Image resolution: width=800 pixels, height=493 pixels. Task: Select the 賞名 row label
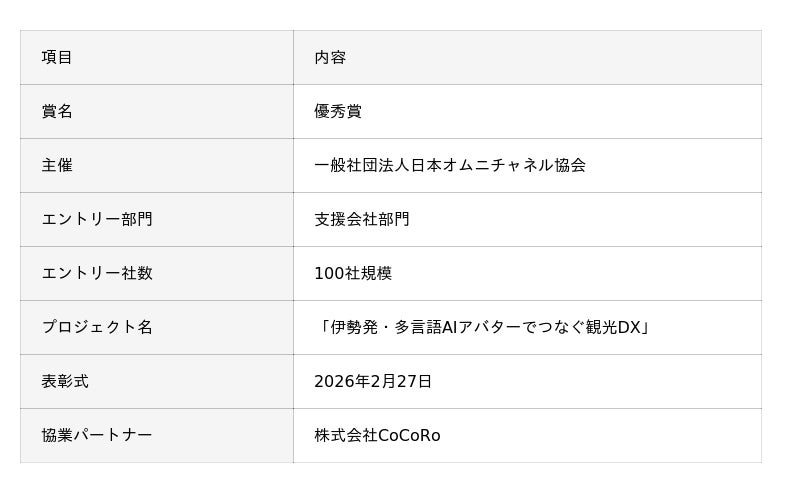(x=57, y=112)
